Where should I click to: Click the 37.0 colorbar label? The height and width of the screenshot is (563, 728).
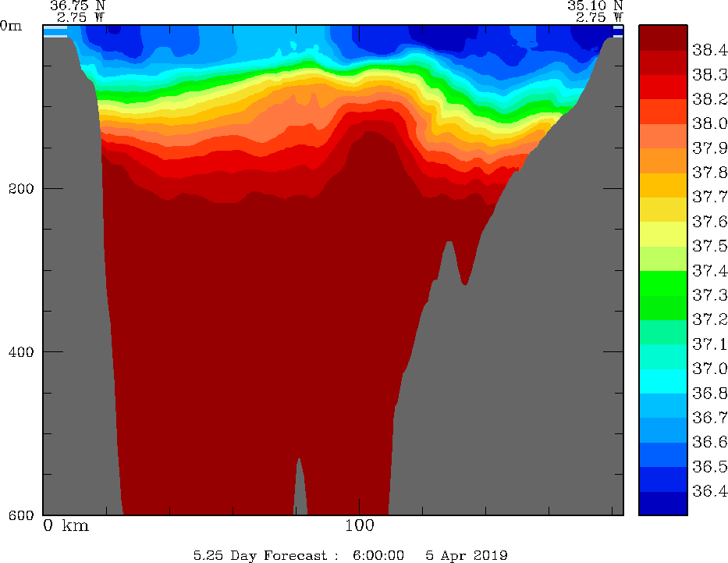click(709, 368)
